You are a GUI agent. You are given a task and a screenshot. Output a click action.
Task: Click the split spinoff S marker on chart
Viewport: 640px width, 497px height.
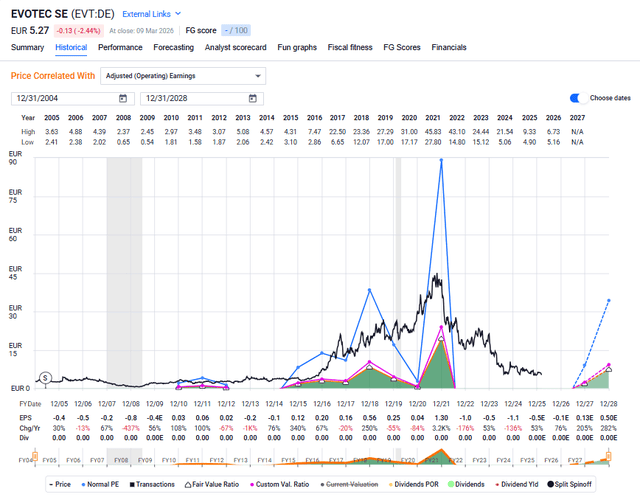tap(45, 378)
